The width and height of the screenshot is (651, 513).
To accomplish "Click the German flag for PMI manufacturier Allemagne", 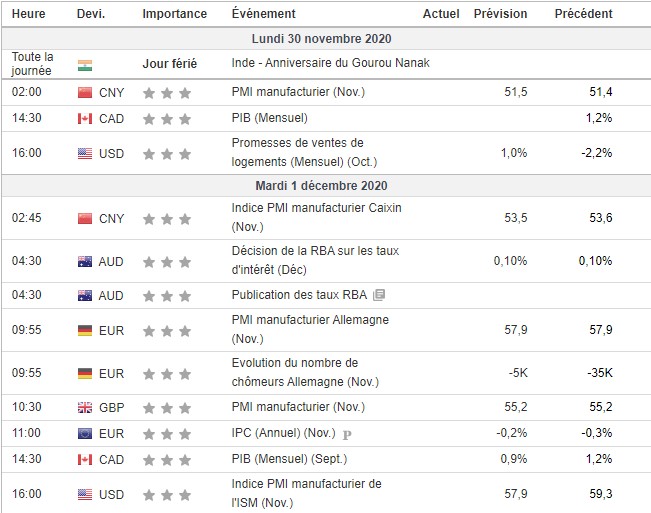I will [85, 330].
